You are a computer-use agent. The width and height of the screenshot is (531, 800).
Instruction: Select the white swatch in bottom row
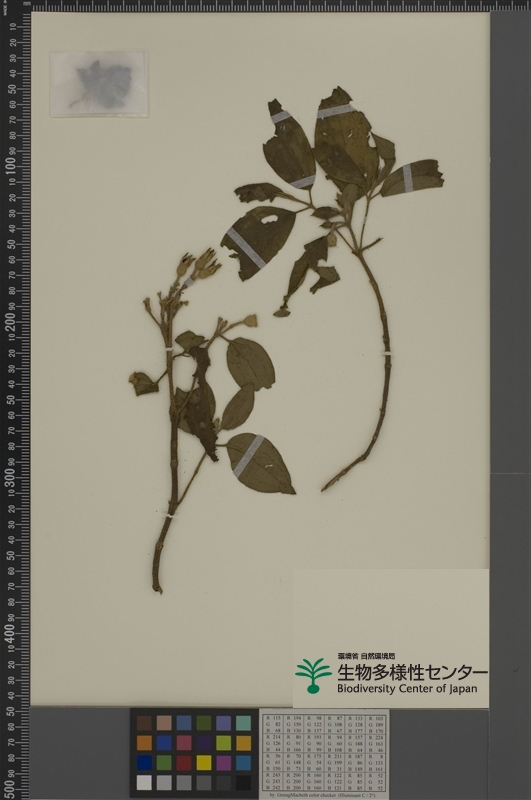144,783
